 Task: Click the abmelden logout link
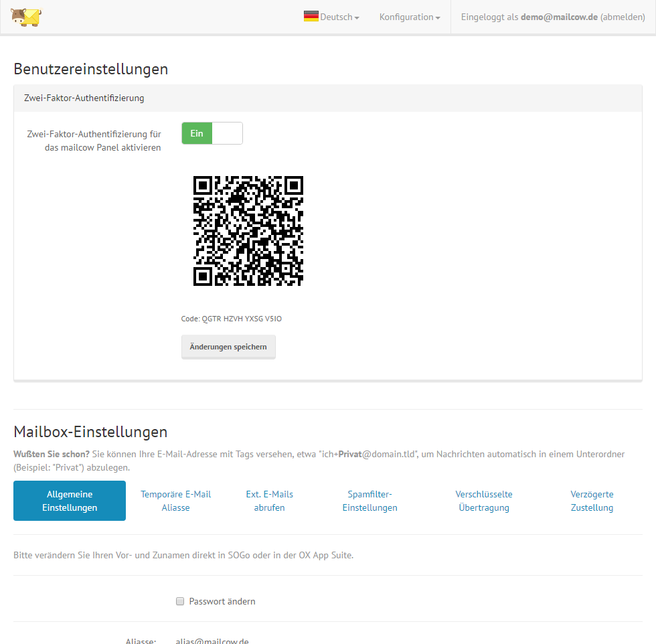pos(623,17)
